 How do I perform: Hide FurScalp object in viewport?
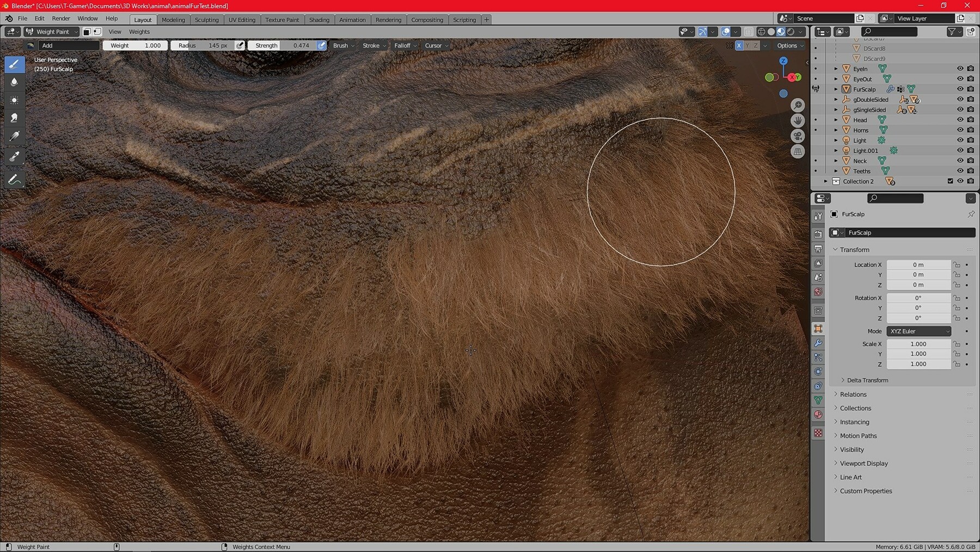[x=960, y=89]
